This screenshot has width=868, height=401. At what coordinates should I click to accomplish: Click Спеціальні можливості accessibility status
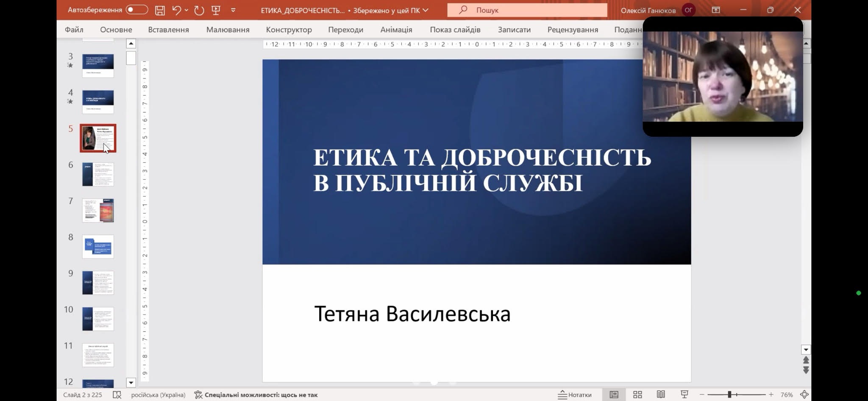pyautogui.click(x=256, y=395)
